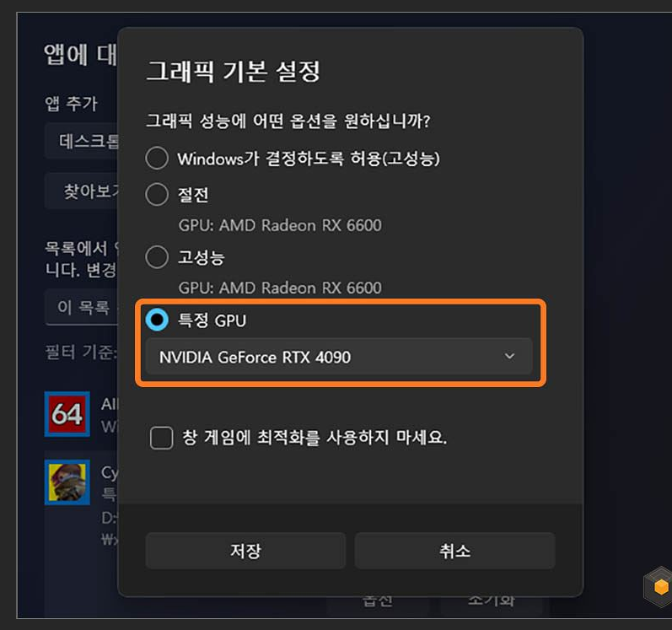Screen dimensions: 672x630
Task: Open the 데스크톱 앱 dropdown behind dialog
Action: click(x=81, y=141)
